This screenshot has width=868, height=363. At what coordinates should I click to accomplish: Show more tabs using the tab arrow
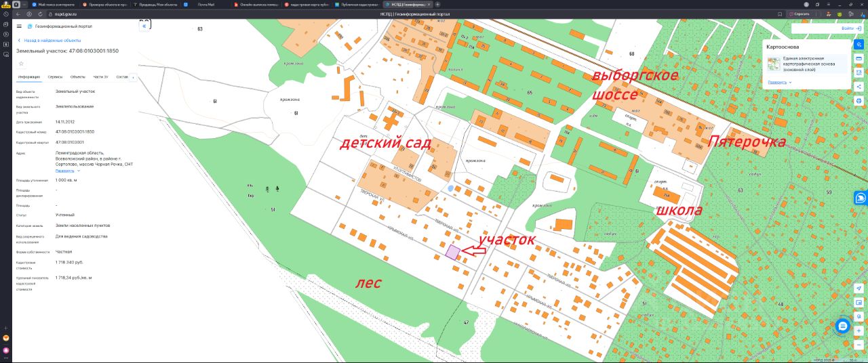tap(133, 77)
